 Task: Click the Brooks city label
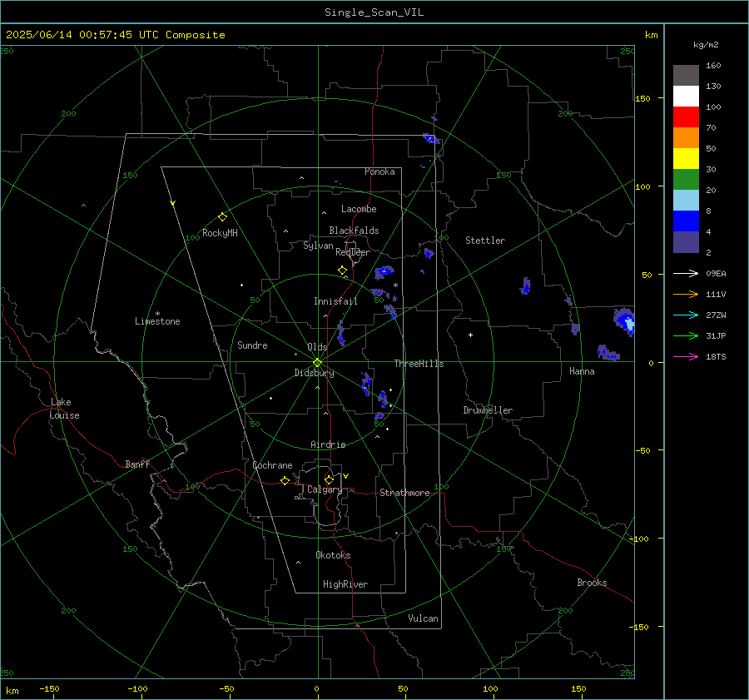(592, 583)
